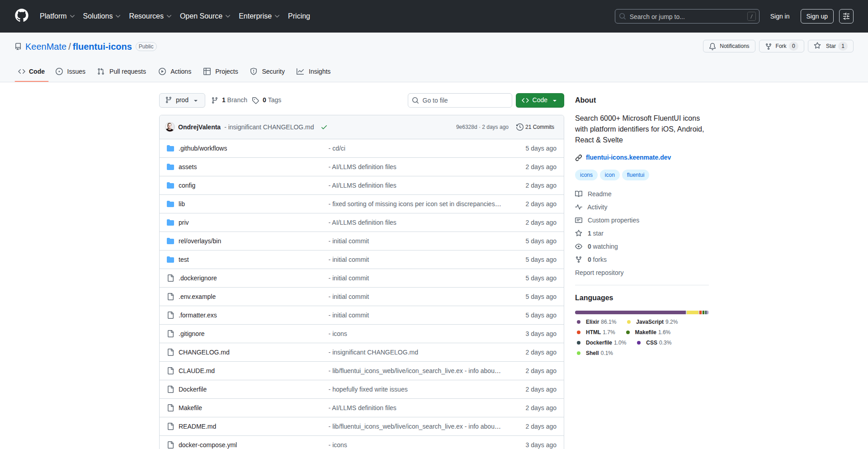Expand the green Code dropdown
Image resolution: width=868 pixels, height=449 pixels.
539,100
